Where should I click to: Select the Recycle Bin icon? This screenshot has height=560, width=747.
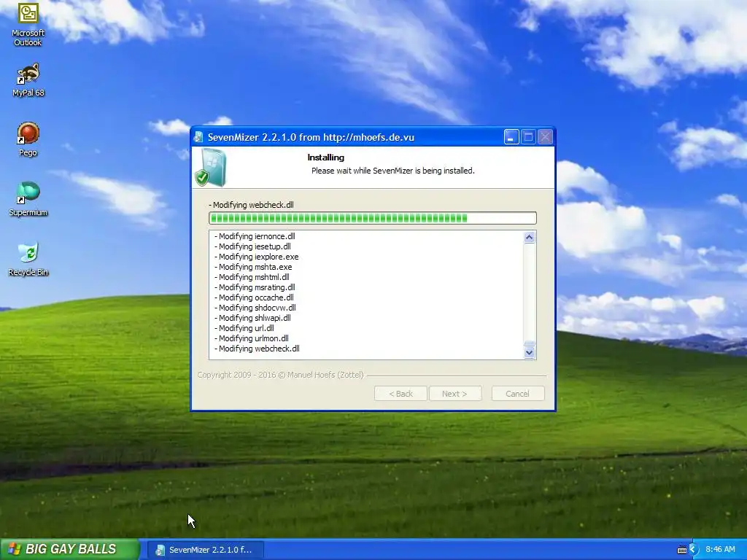[x=28, y=260]
